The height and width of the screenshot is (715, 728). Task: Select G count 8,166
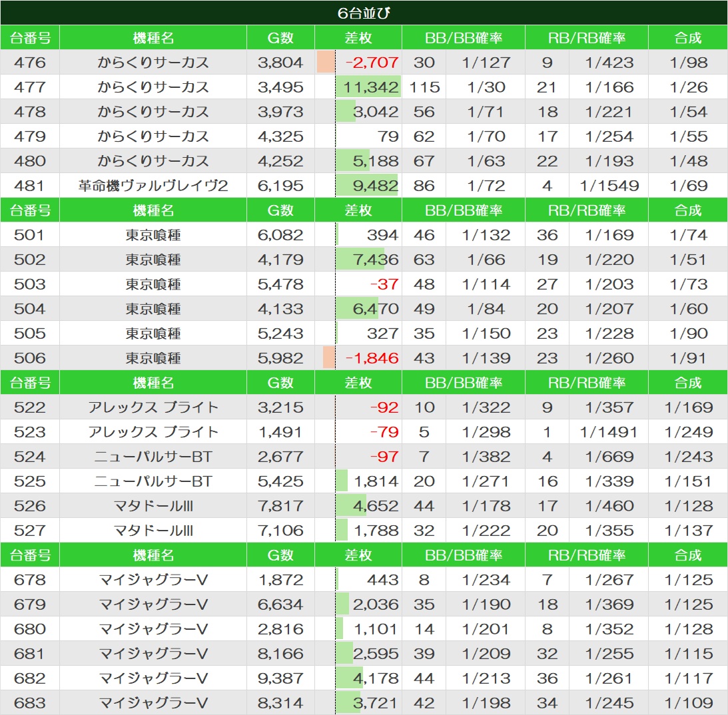coord(280,653)
